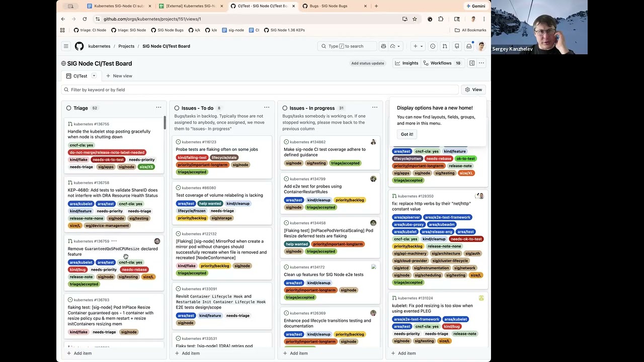Open the browser extensions puzzle icon
The width and height of the screenshot is (644, 362).
441,19
